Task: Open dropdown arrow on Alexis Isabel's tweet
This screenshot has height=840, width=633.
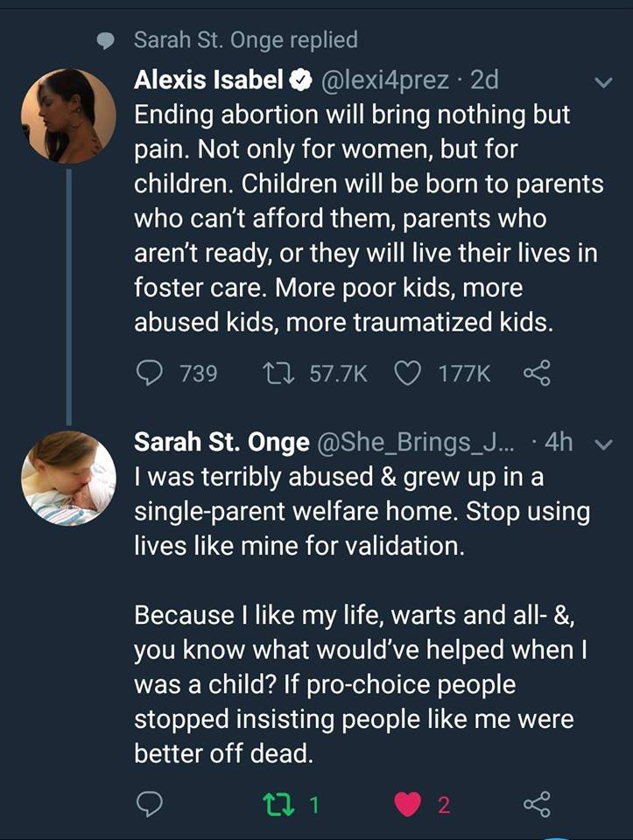Action: point(603,82)
